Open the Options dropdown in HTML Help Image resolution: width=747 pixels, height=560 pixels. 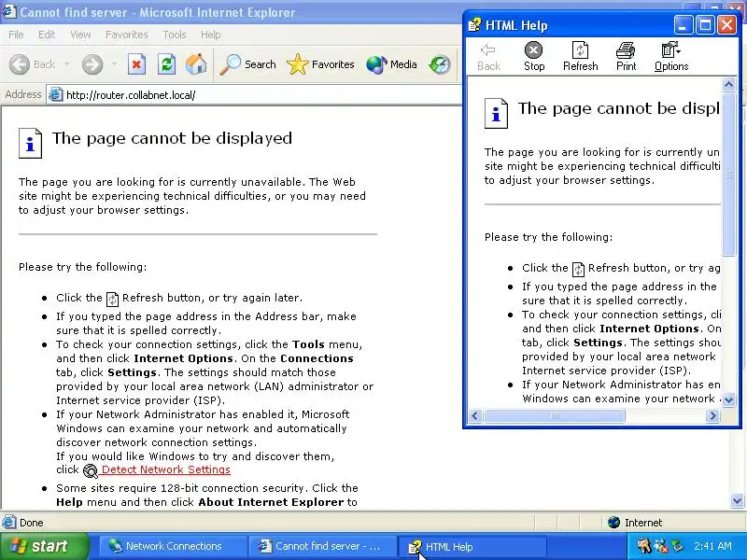click(x=671, y=57)
